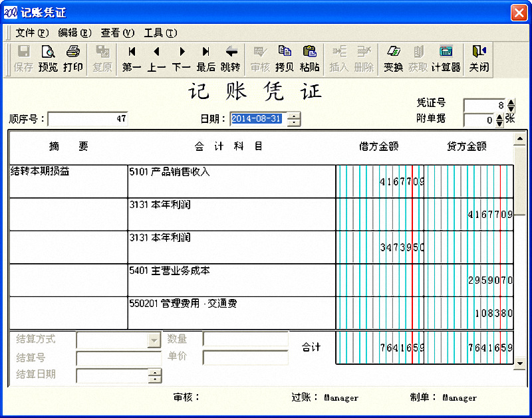This screenshot has width=532, height=418.
Task: Click the attachments count field showing 0
Action: (x=479, y=120)
